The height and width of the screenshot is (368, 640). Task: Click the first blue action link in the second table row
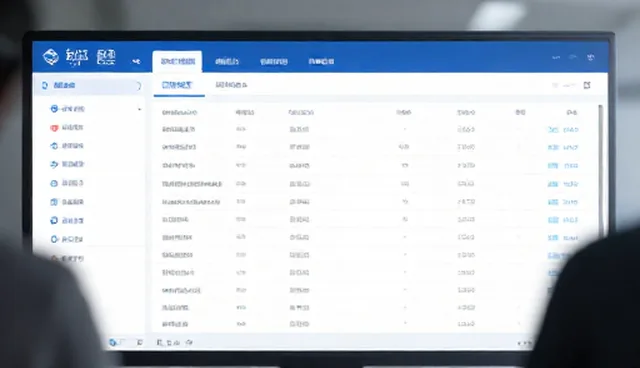click(553, 147)
